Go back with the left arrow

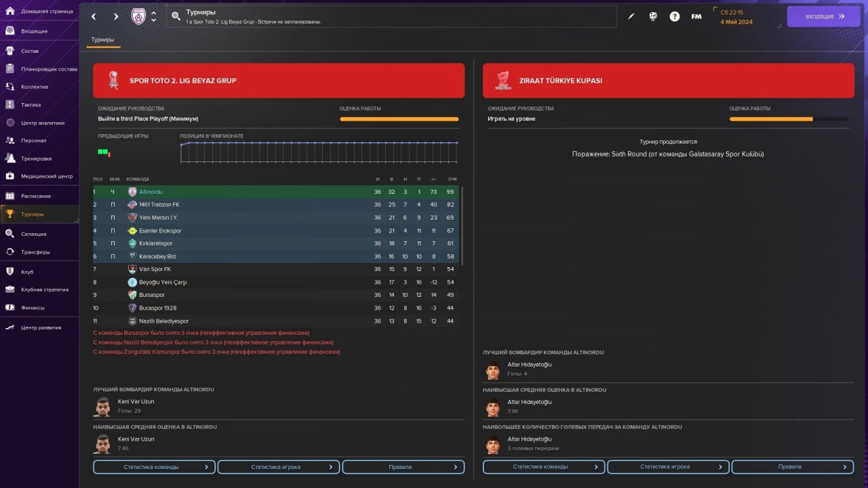pos(94,16)
